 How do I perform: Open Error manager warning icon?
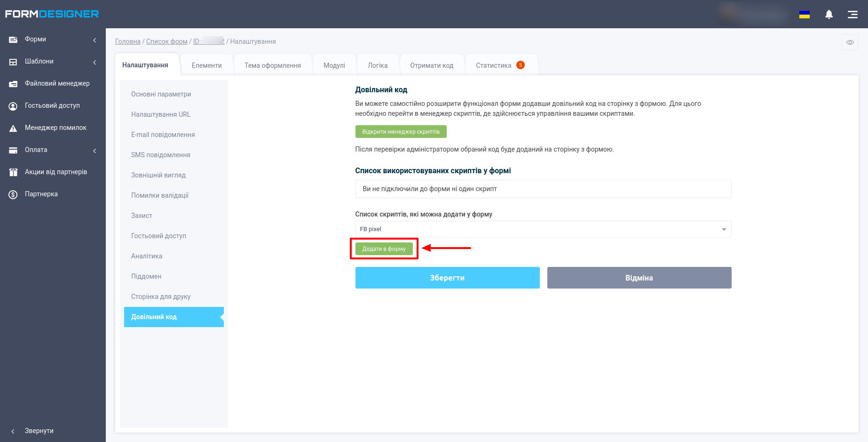click(x=13, y=128)
